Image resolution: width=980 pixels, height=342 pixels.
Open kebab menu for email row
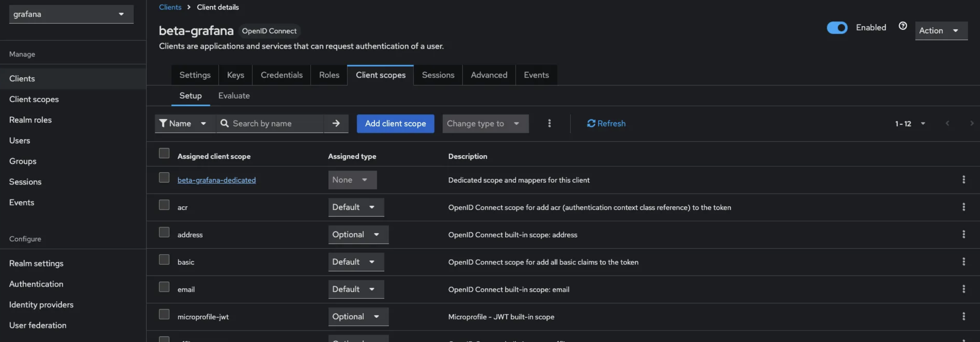pos(963,289)
